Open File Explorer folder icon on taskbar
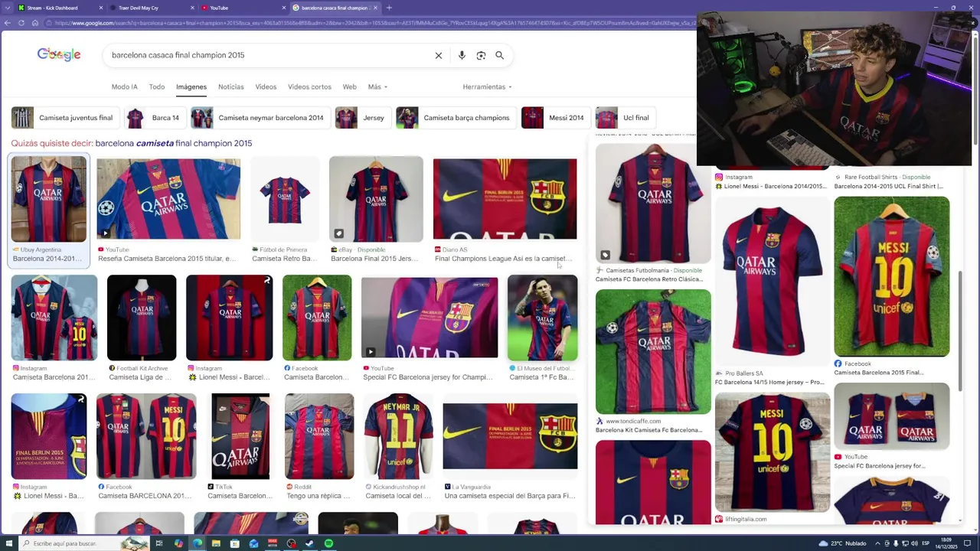This screenshot has width=980, height=551. tap(216, 543)
